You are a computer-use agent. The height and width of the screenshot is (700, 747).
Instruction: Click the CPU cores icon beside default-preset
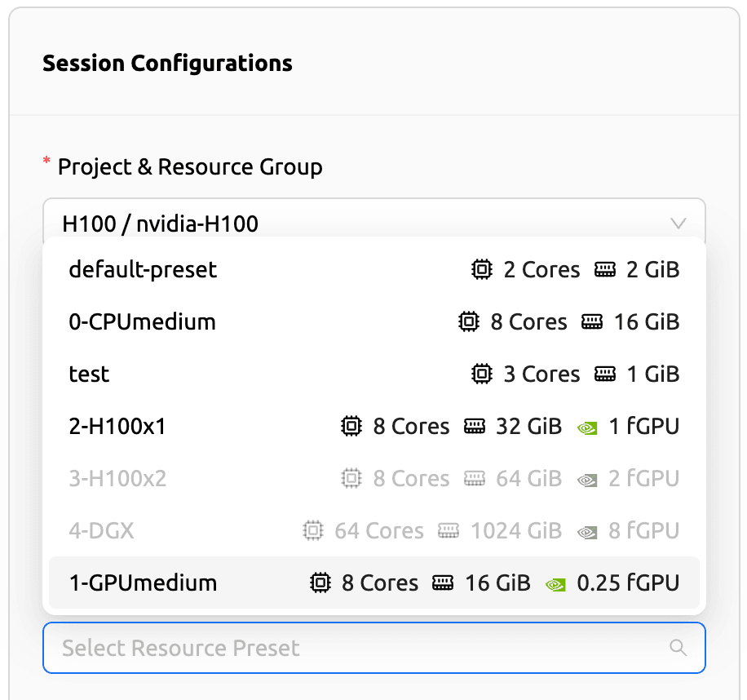click(x=482, y=269)
